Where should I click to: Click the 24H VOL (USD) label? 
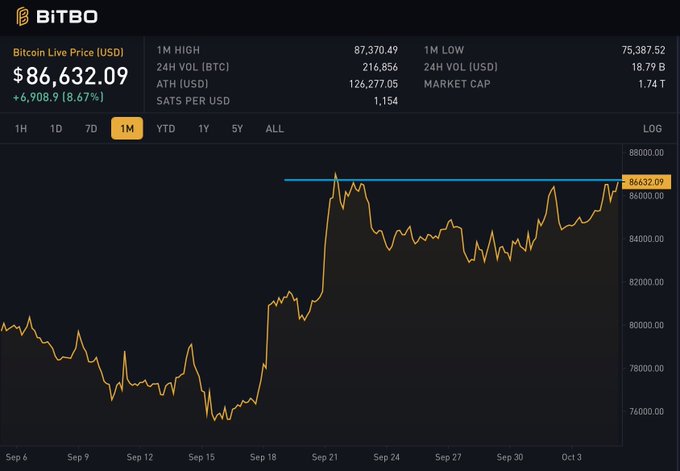click(461, 67)
